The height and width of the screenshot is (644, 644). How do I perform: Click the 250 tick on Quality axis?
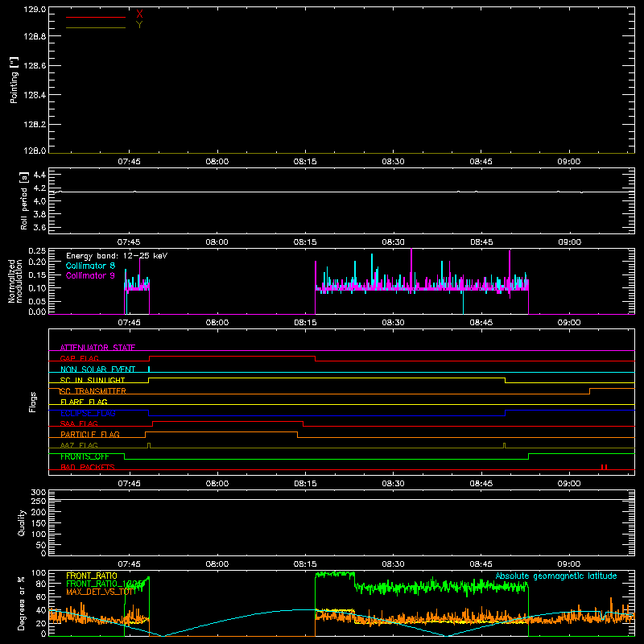(x=39, y=501)
